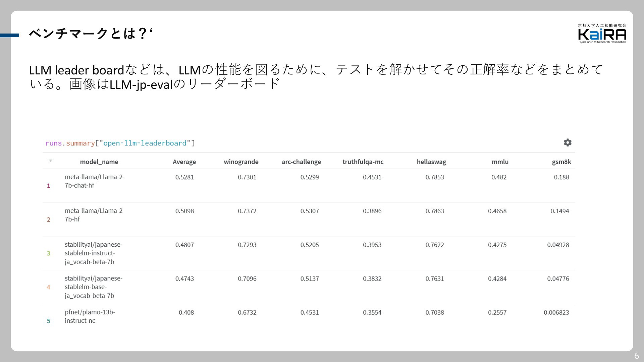Image resolution: width=644 pixels, height=362 pixels.
Task: Click mmlu value 0.482
Action: pos(499,177)
